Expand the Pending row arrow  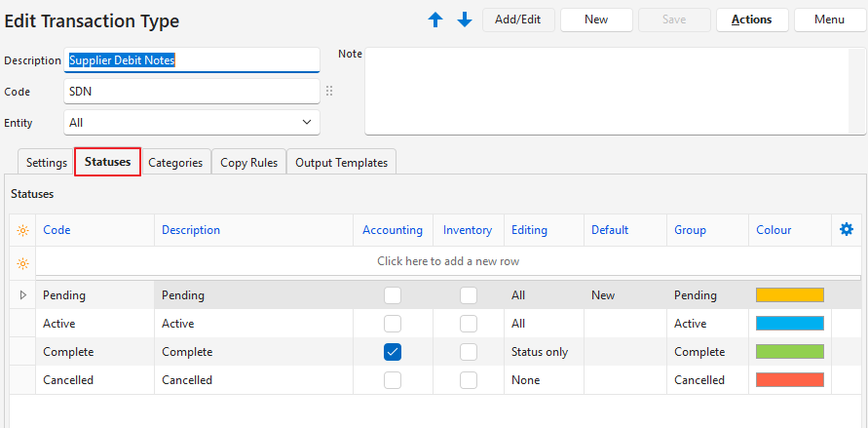point(22,295)
